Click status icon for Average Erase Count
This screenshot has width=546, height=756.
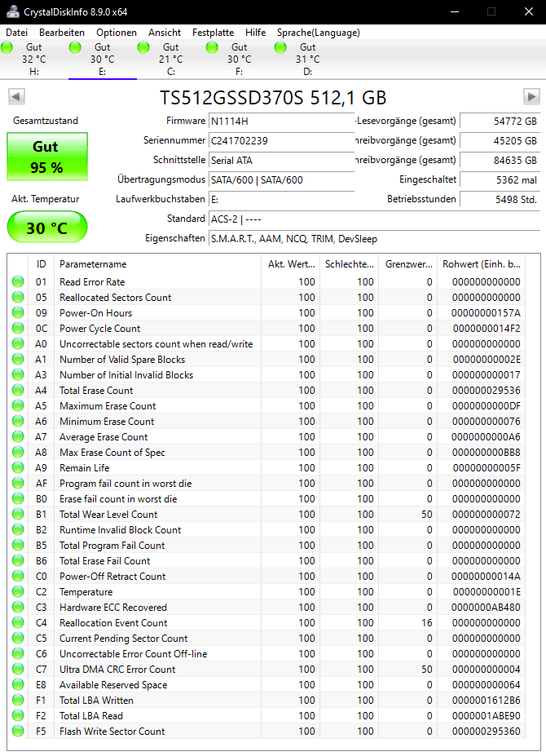tap(18, 436)
